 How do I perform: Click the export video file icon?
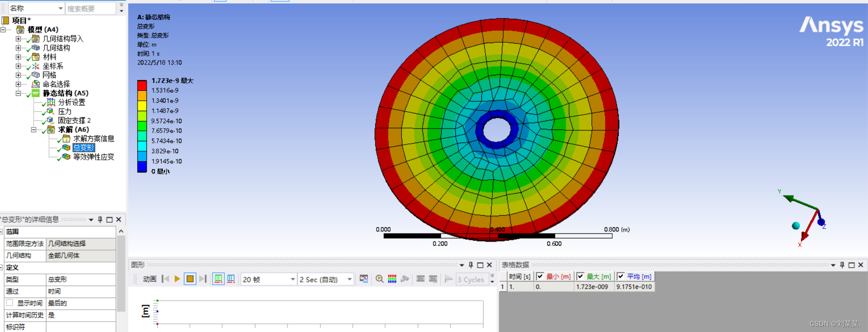[364, 279]
